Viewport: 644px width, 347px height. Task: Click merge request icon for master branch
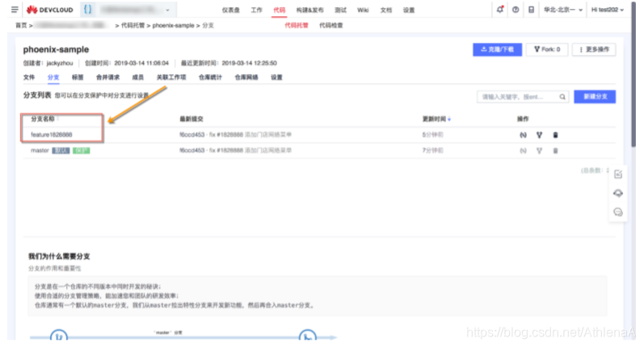tap(539, 151)
